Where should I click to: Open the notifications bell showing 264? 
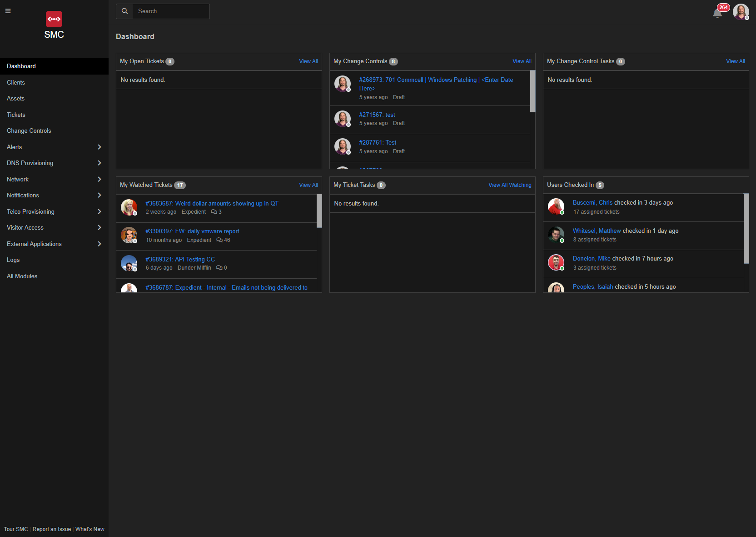tap(717, 13)
